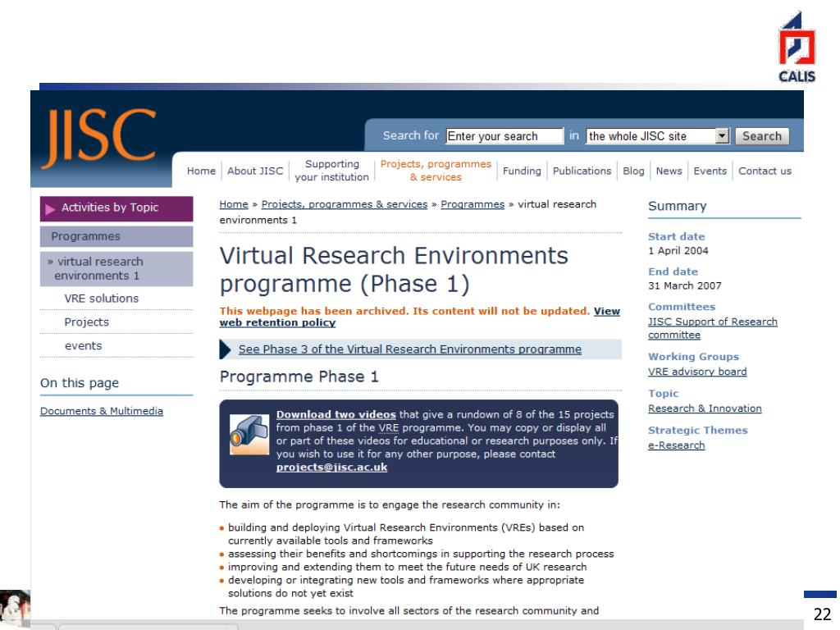Screen dimensions: 840x630
Task: Click the Activities by Topic arrow icon
Action: pos(50,209)
